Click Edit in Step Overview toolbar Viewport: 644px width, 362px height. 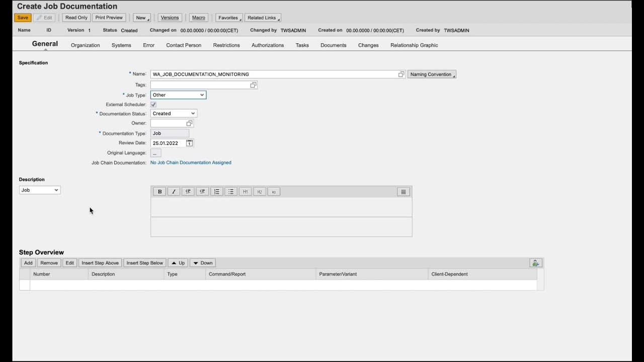[x=69, y=263]
